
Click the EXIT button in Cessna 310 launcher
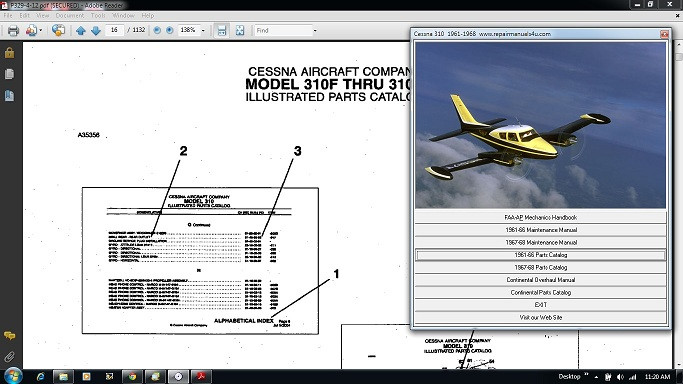click(541, 305)
